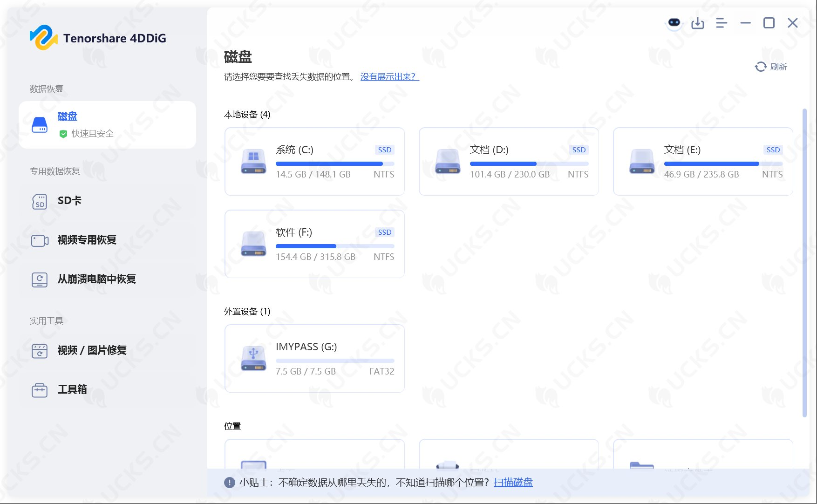Click the 本地设备 (4) section header
This screenshot has height=504, width=817.
pos(247,115)
